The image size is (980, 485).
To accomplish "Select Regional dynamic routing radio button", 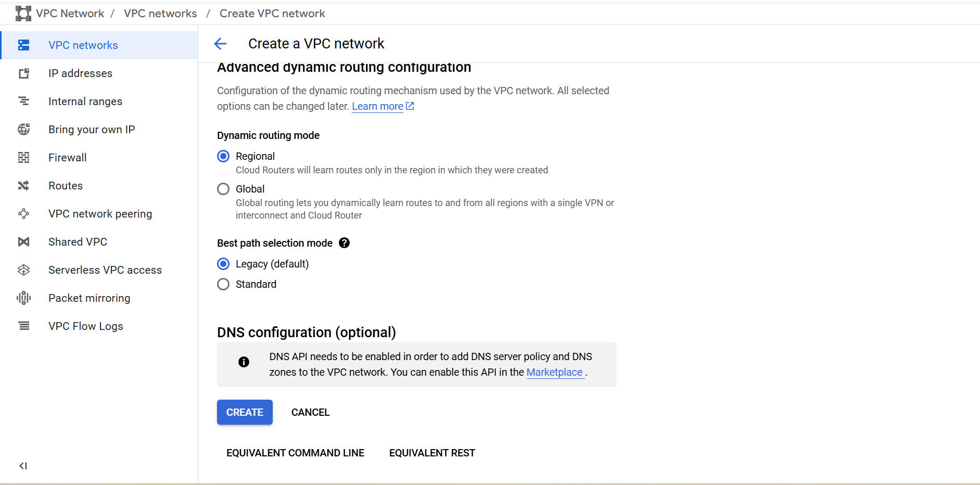I will (223, 156).
